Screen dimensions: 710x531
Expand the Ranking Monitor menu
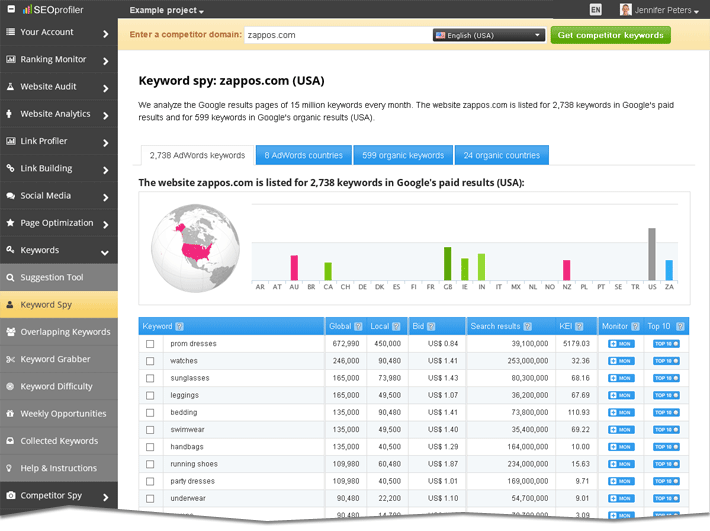(x=59, y=59)
